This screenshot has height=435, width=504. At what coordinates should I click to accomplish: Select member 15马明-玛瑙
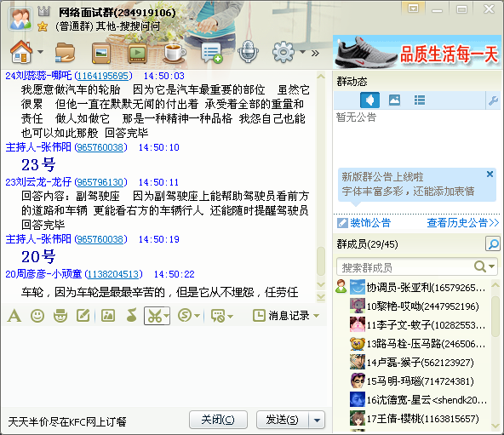tap(412, 381)
